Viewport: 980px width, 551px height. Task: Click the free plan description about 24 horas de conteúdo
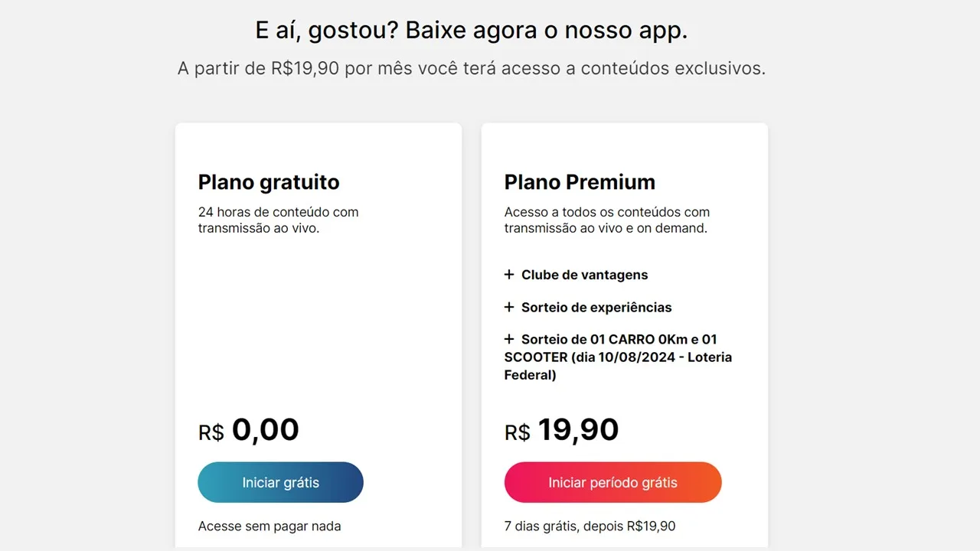tap(278, 220)
